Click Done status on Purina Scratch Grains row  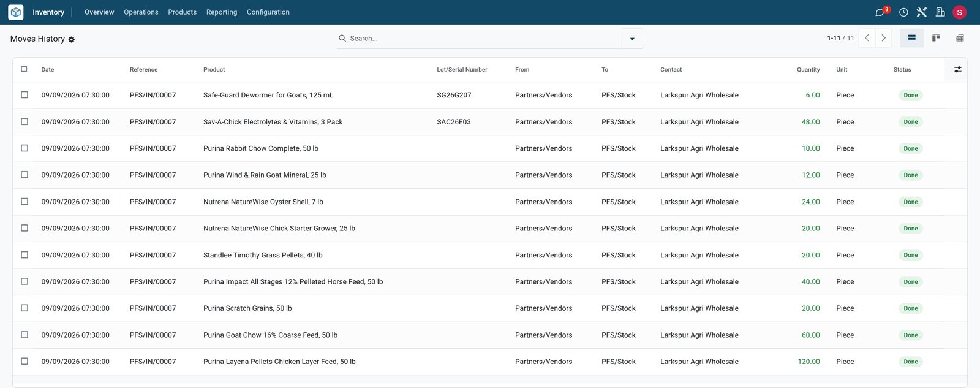point(911,308)
